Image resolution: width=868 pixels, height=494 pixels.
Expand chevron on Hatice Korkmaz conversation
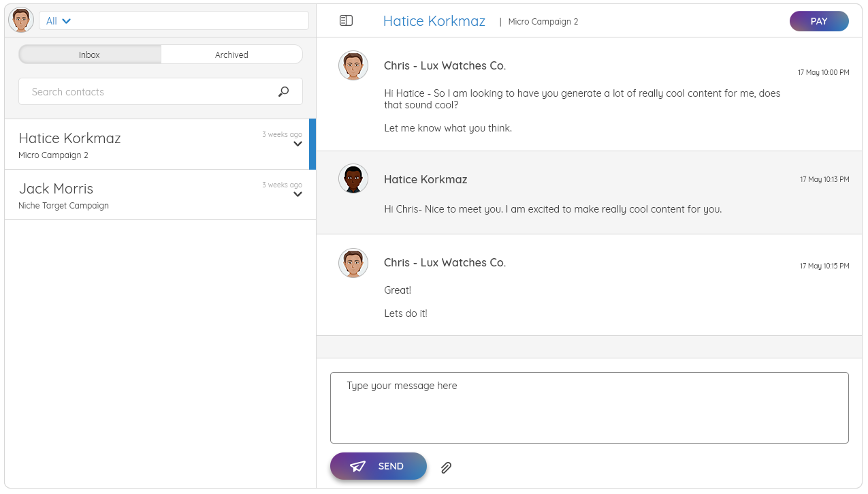pos(298,144)
